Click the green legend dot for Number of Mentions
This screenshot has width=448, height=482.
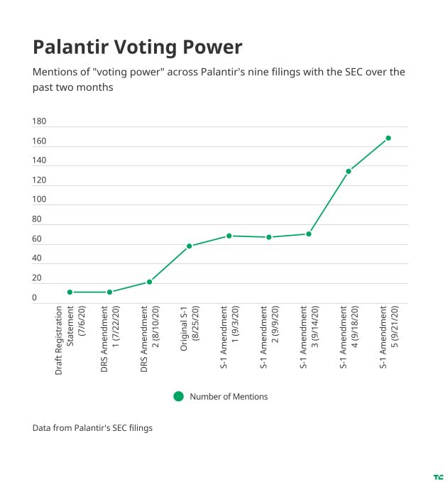pos(178,396)
